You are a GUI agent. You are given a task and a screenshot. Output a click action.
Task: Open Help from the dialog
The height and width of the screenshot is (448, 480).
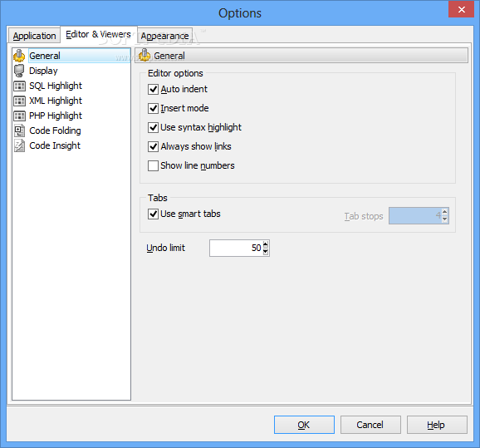tap(437, 425)
